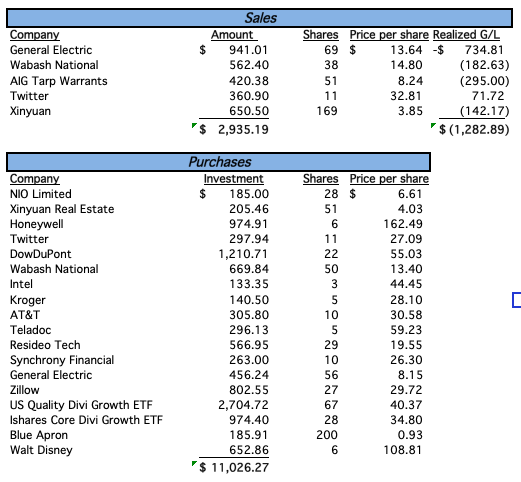Click the Resideo Tech company cell

click(45, 345)
